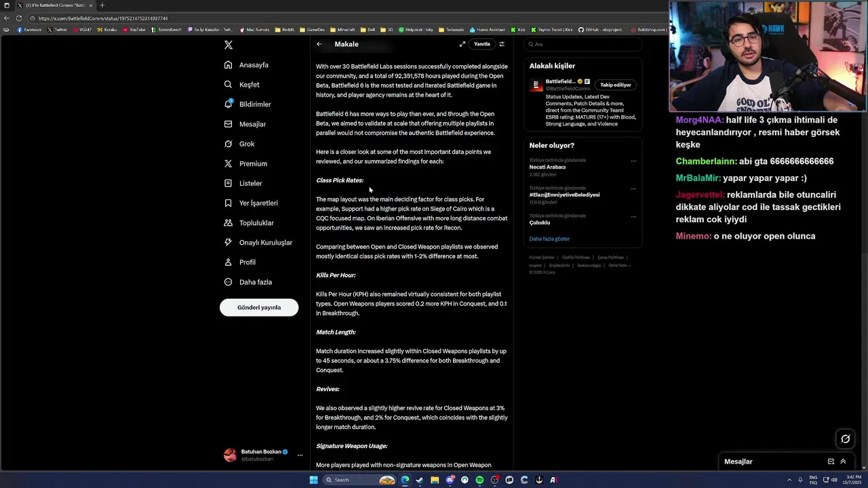The width and height of the screenshot is (868, 488).
Task: Open the Battlefield Comms profile under Alakalı kişiler
Action: (560, 81)
